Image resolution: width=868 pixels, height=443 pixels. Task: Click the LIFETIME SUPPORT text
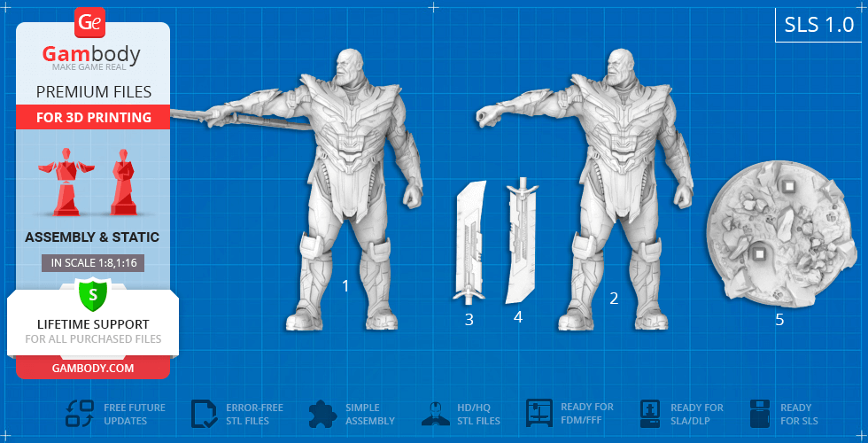pyautogui.click(x=93, y=324)
